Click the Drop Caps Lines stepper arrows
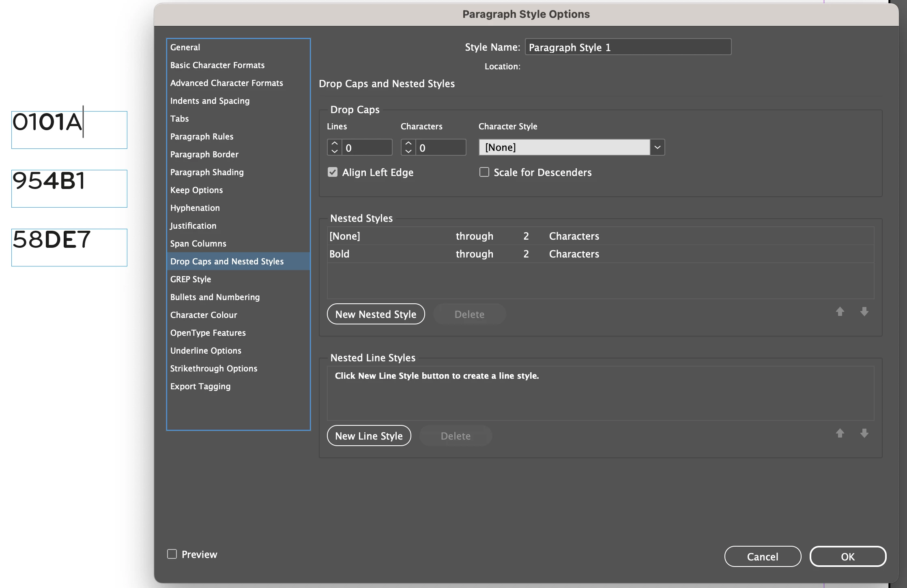907x588 pixels. tap(335, 147)
